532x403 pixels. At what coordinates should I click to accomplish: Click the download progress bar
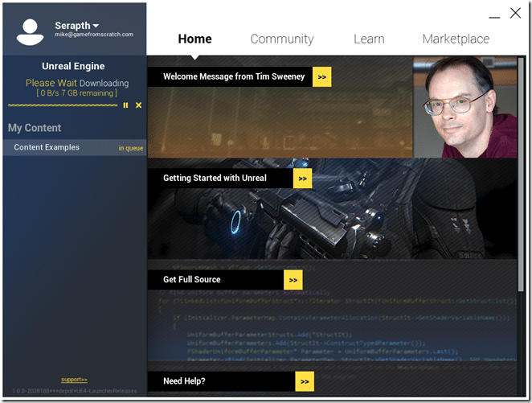(x=63, y=105)
